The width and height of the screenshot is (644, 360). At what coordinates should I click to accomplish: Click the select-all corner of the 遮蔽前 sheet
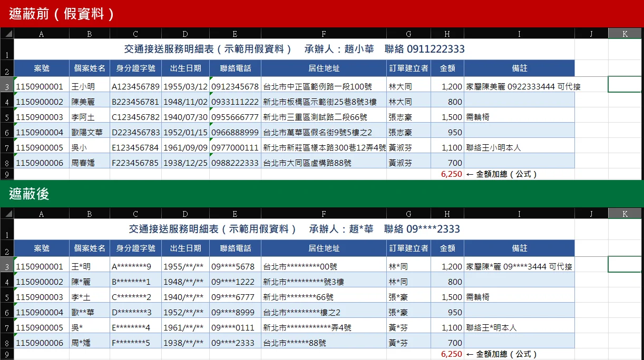pos(7,34)
